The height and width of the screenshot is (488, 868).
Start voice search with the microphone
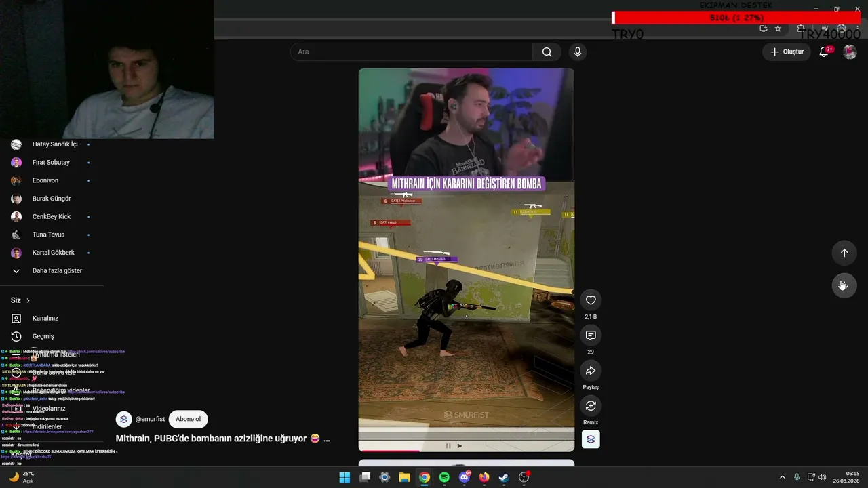pyautogui.click(x=577, y=52)
